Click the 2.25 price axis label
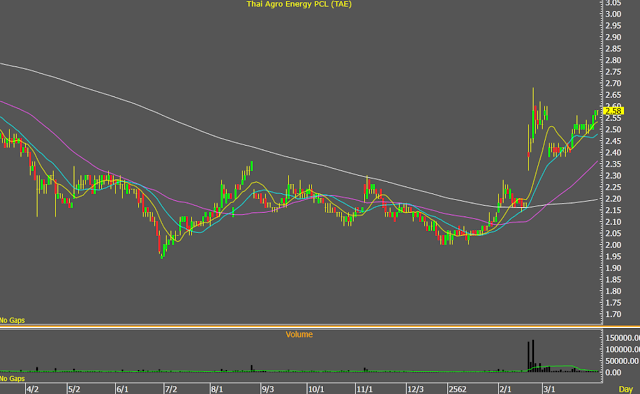This screenshot has width=640, height=394. point(613,187)
